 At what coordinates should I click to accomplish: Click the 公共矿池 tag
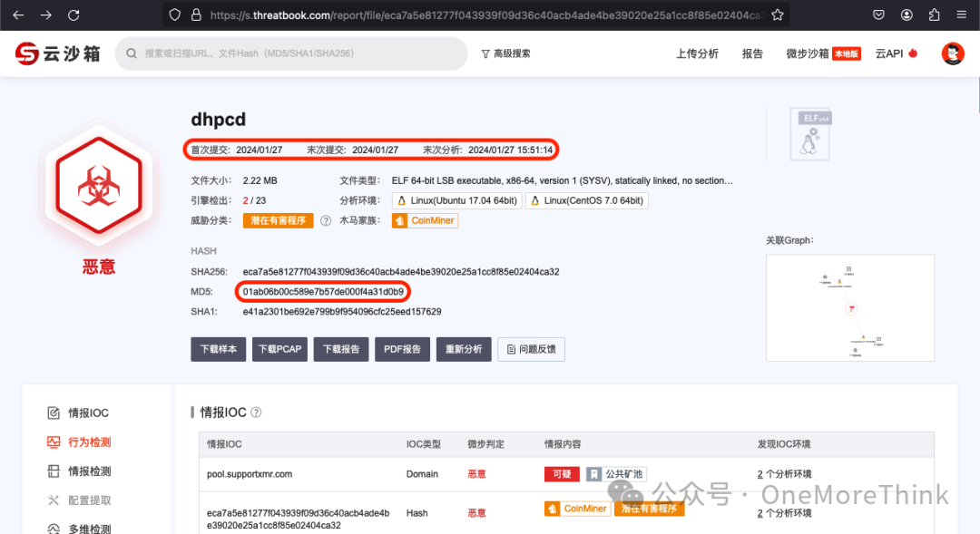(x=615, y=474)
